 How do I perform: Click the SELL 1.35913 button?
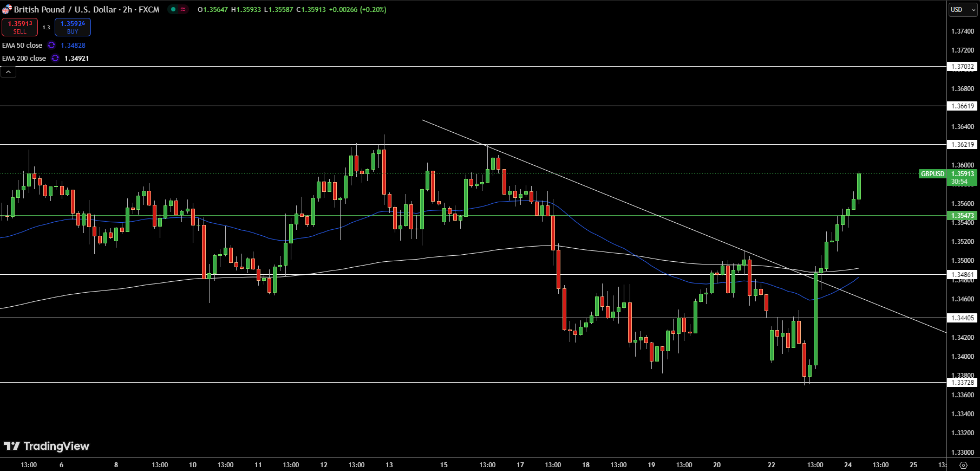19,27
